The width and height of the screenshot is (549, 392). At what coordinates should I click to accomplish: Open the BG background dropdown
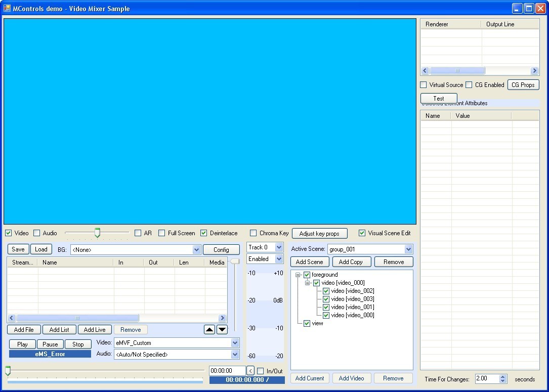pos(197,249)
